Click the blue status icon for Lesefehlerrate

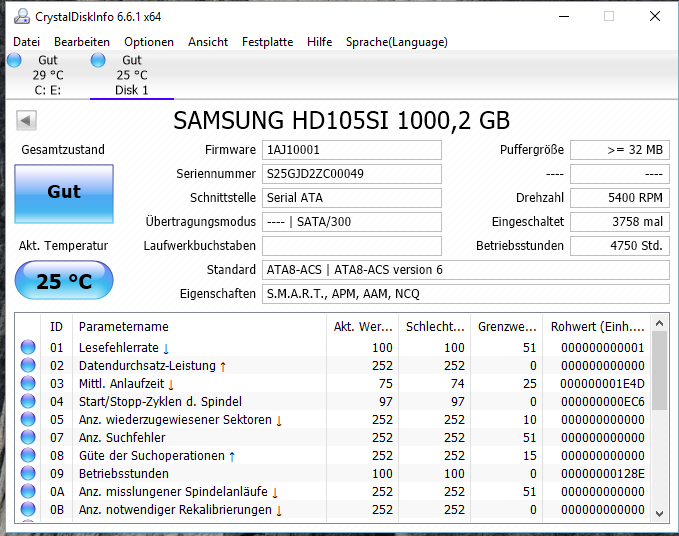(27, 348)
